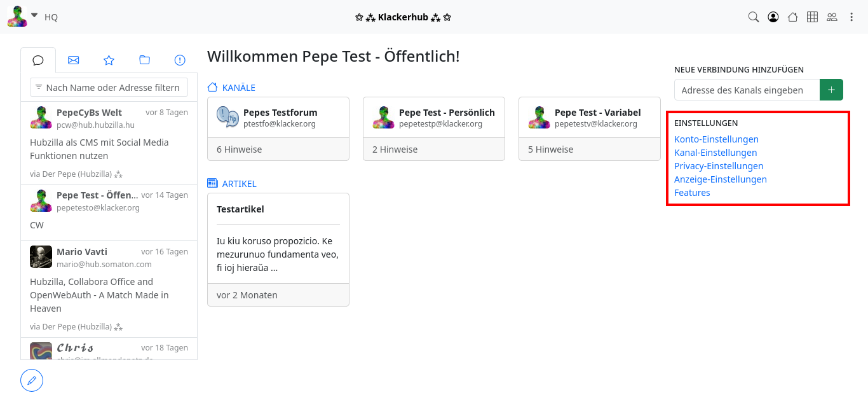Image resolution: width=868 pixels, height=409 pixels.
Task: Go to channel home via house icon
Action: click(792, 17)
